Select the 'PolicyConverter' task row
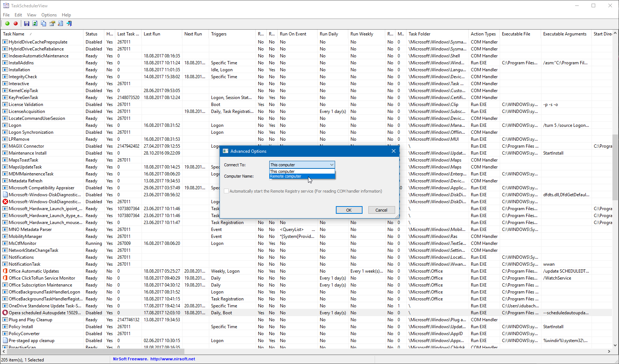This screenshot has height=364, width=619. (x=307, y=334)
